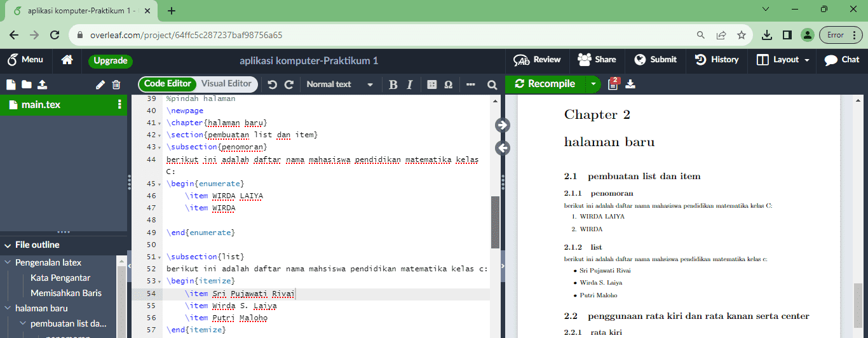This screenshot has width=868, height=338.
Task: Open the Overleaf Menu
Action: pyautogui.click(x=25, y=60)
